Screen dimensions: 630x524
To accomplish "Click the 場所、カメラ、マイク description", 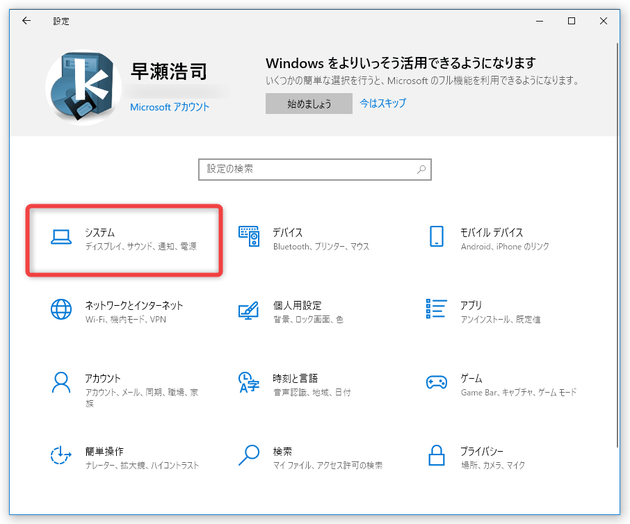I will click(x=493, y=465).
